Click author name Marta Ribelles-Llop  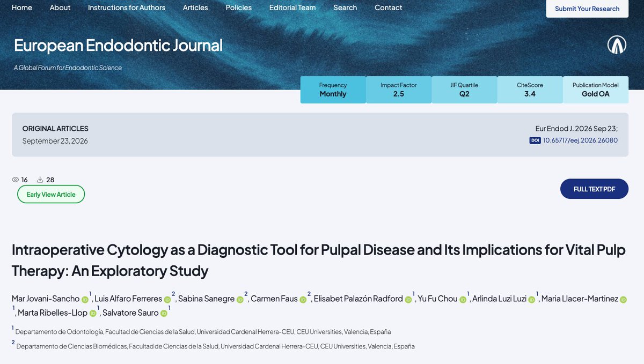pyautogui.click(x=53, y=313)
